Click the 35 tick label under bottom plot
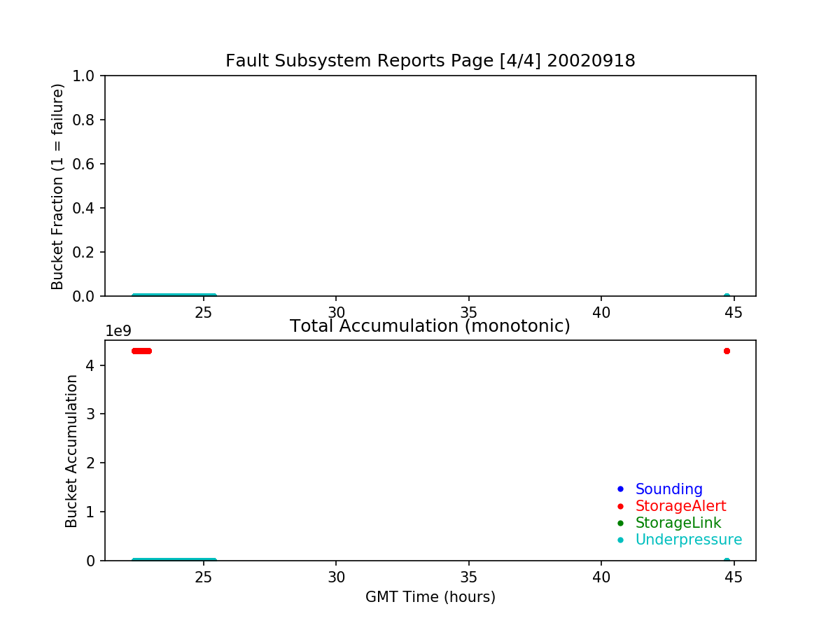840x630 pixels. pyautogui.click(x=468, y=578)
